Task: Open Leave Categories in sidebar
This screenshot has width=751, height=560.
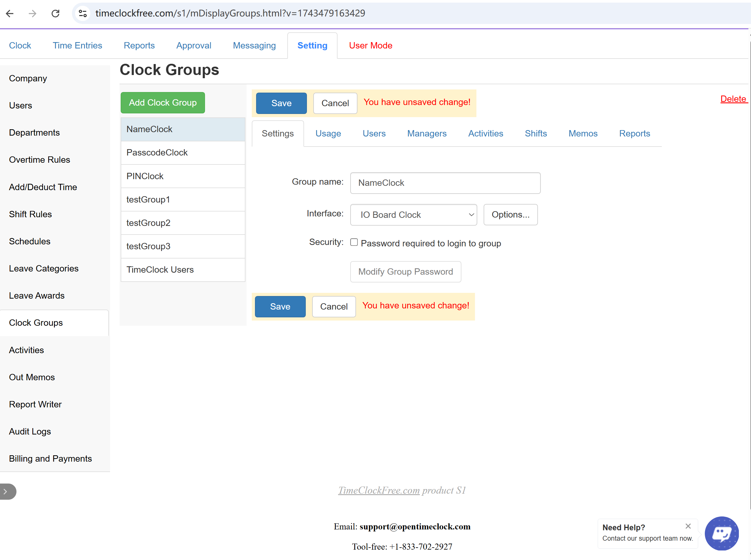Action: point(55,269)
